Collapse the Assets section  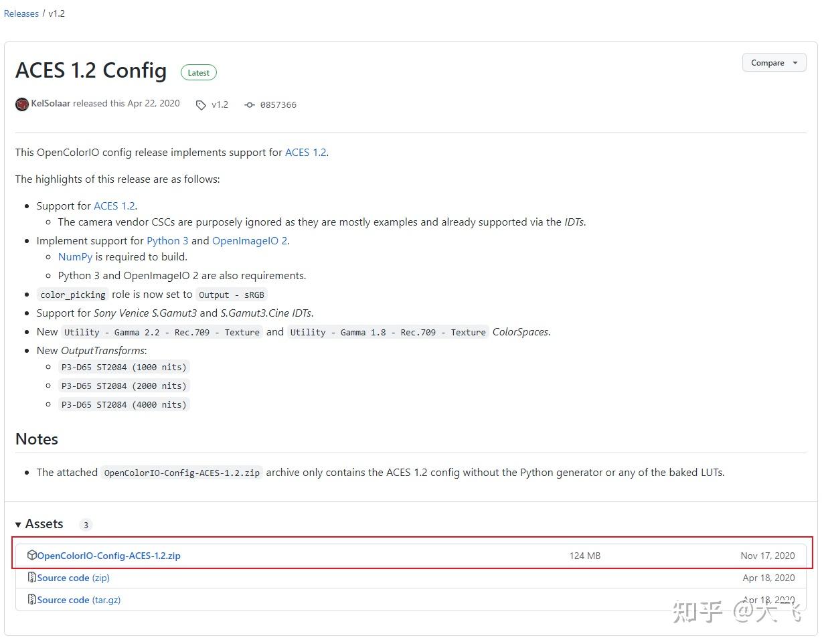pyautogui.click(x=18, y=524)
